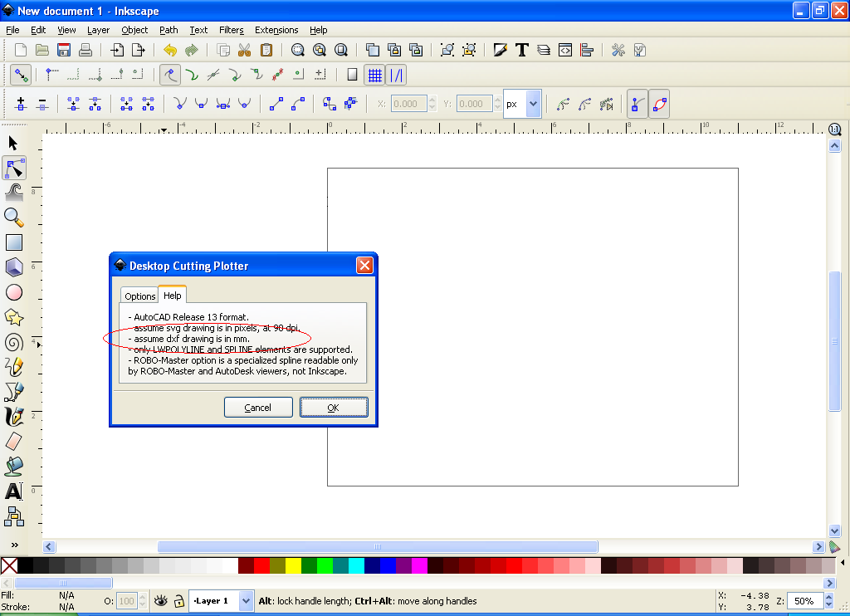Image resolution: width=850 pixels, height=616 pixels.
Task: Select the Eraser tool
Action: (x=14, y=442)
